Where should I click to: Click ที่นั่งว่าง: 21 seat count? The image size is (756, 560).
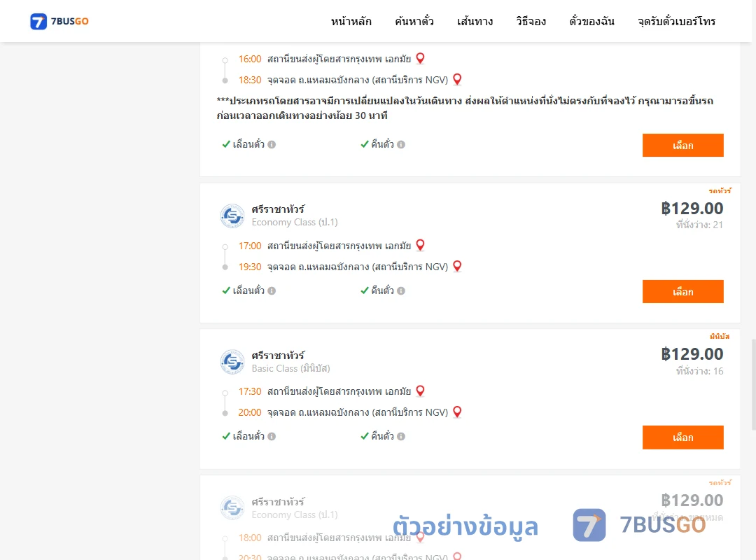click(x=699, y=225)
